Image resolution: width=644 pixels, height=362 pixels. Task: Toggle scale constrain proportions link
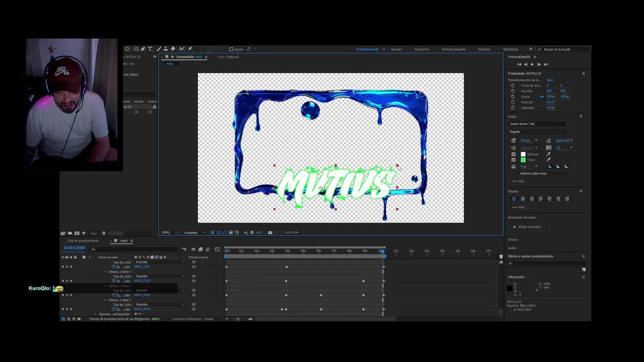542,97
